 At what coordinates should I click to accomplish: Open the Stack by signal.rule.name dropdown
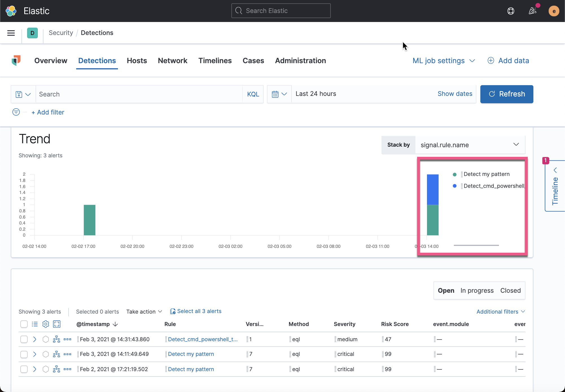470,145
